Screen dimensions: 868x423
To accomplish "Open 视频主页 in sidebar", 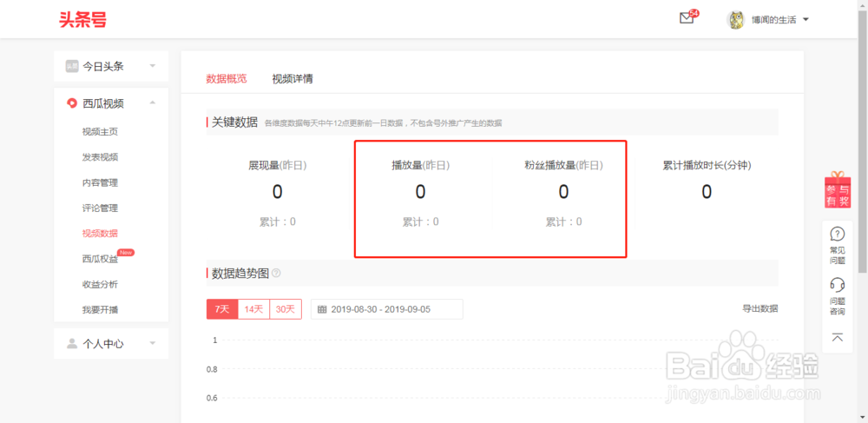I will tap(100, 132).
